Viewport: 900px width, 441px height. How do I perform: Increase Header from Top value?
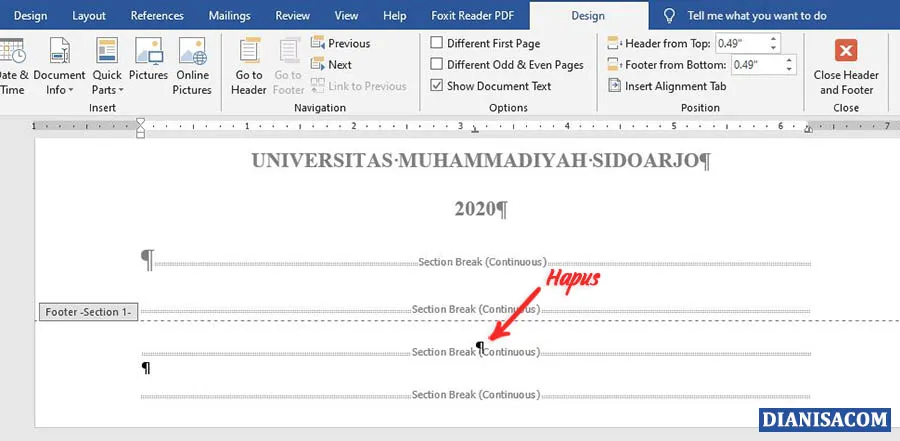pos(774,39)
